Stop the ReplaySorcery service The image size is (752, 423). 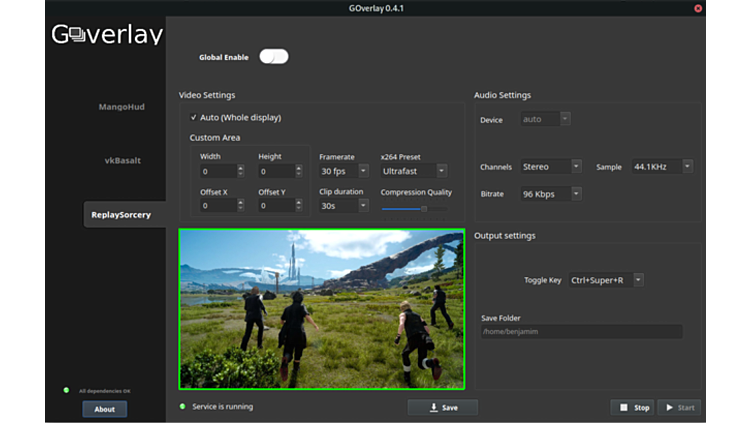coord(634,407)
